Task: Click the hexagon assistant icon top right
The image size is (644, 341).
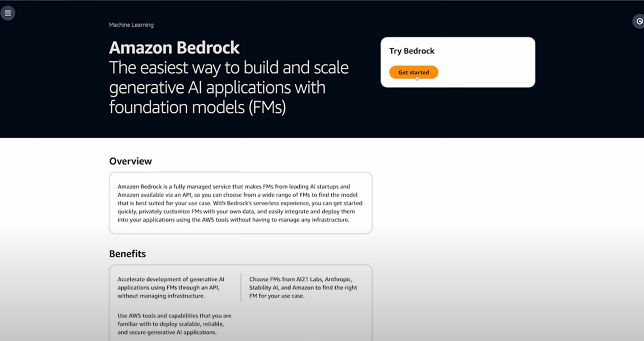Action: point(639,21)
